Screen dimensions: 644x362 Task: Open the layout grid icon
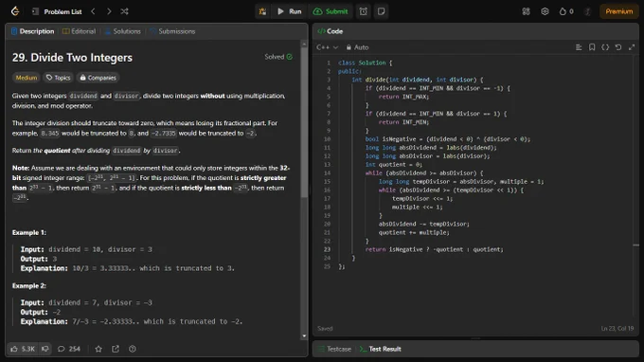click(x=527, y=11)
